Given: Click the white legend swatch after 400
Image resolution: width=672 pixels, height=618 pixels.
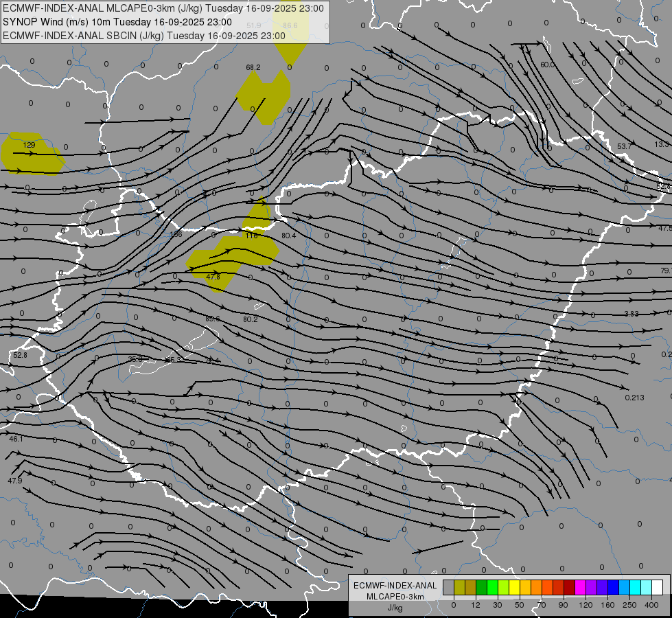Looking at the screenshot, I should (657, 587).
